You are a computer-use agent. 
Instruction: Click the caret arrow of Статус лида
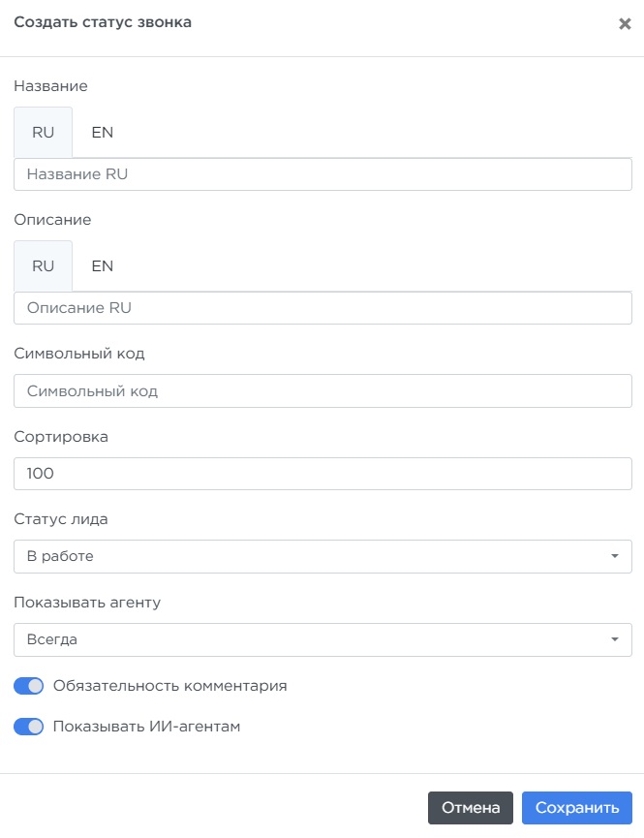pyautogui.click(x=614, y=557)
